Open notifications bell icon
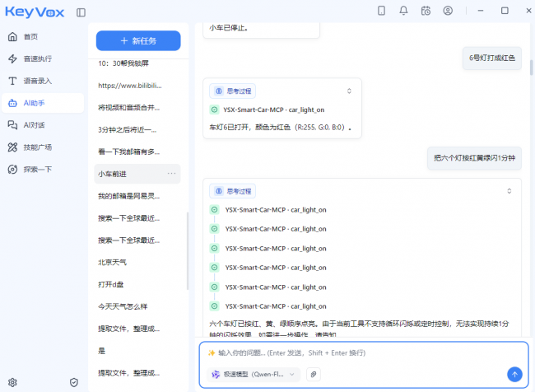This screenshot has width=535, height=392. [403, 11]
